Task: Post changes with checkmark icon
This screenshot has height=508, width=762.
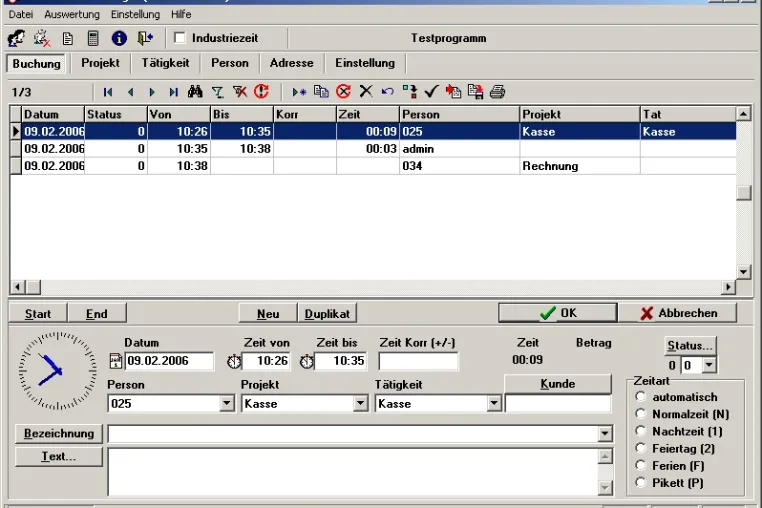Action: tap(432, 91)
